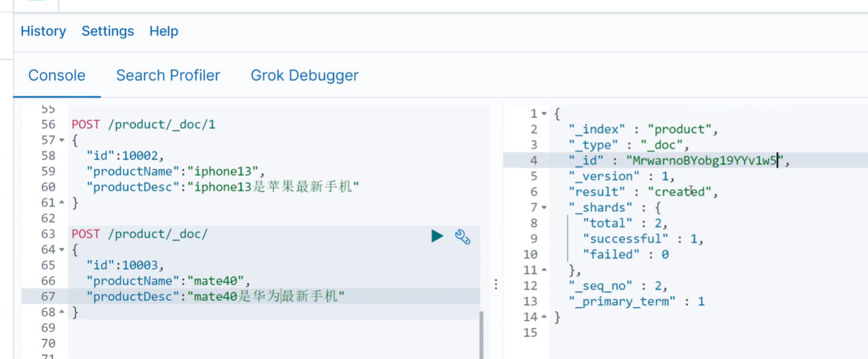Click the "id":10002 line
Screen dimensions: 868x359
tap(125, 156)
